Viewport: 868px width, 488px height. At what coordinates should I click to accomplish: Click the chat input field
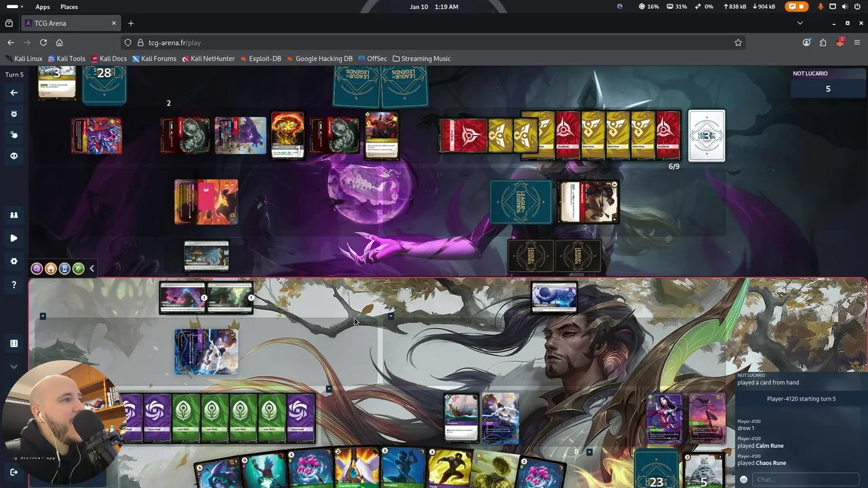pos(806,479)
